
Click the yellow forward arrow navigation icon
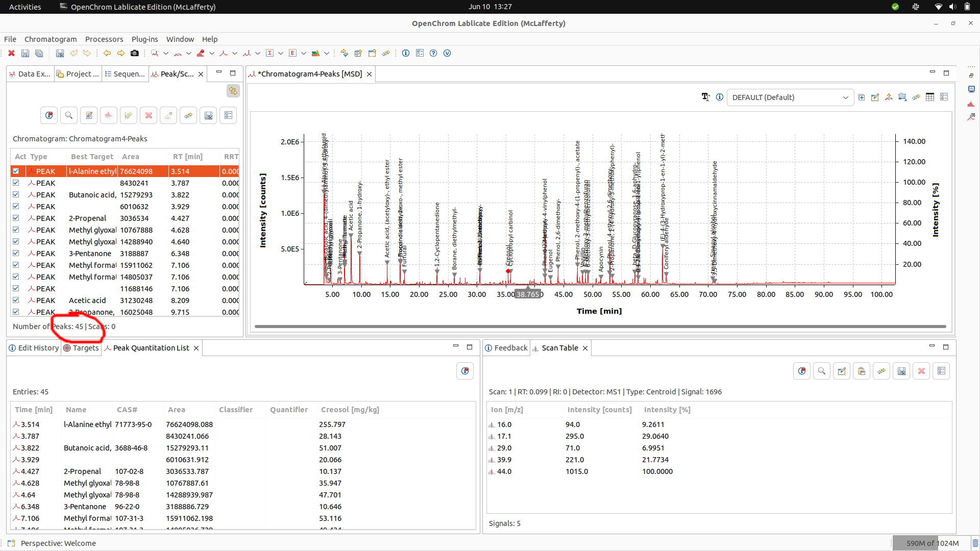[x=121, y=53]
